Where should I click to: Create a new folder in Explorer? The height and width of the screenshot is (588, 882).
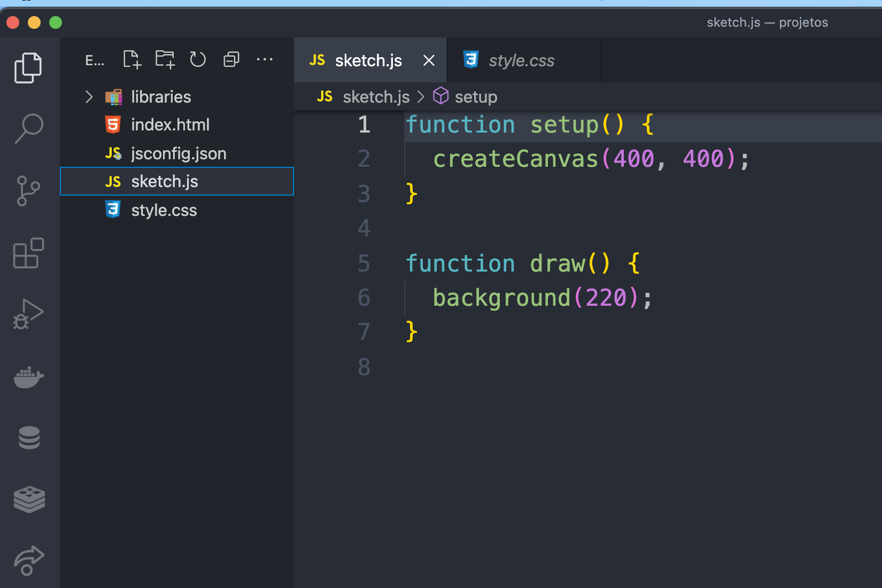pyautogui.click(x=165, y=59)
